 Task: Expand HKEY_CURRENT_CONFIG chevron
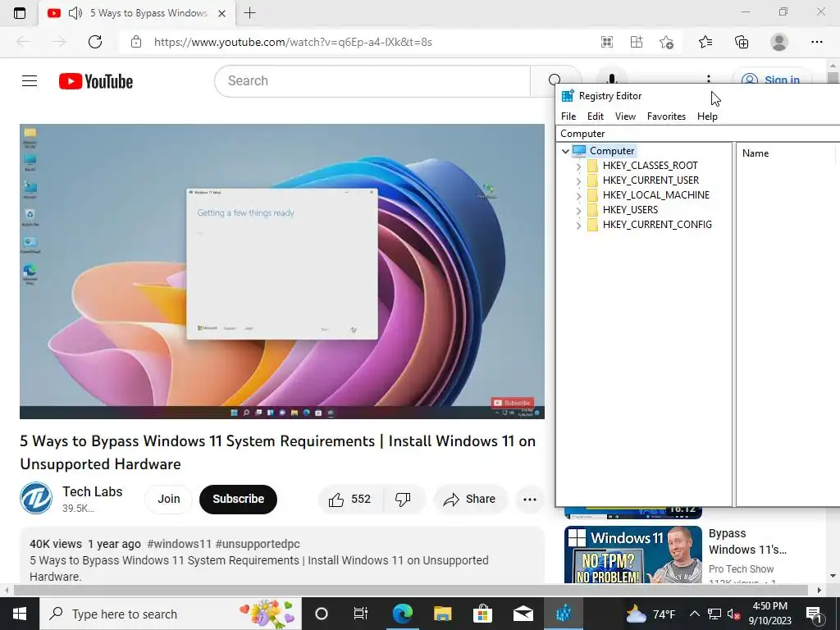(x=578, y=226)
